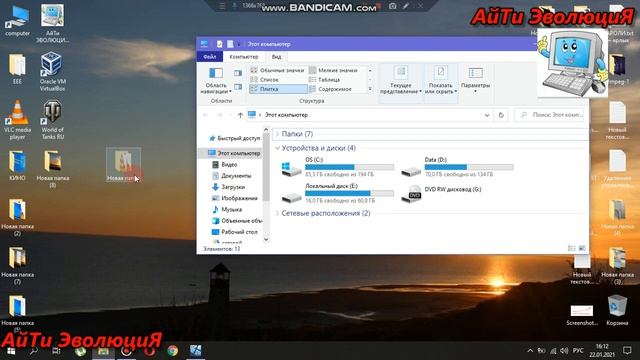Expand the Папки (7) group

pyautogui.click(x=278, y=134)
